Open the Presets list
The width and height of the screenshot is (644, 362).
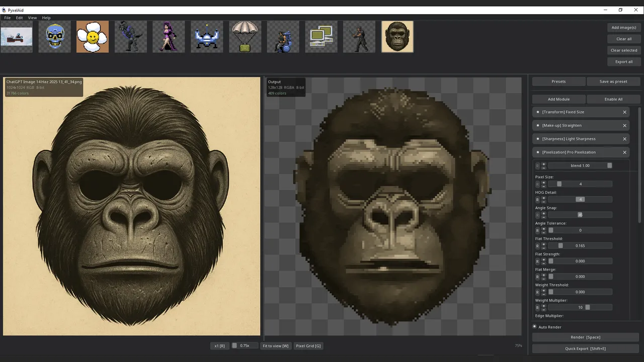coord(558,81)
